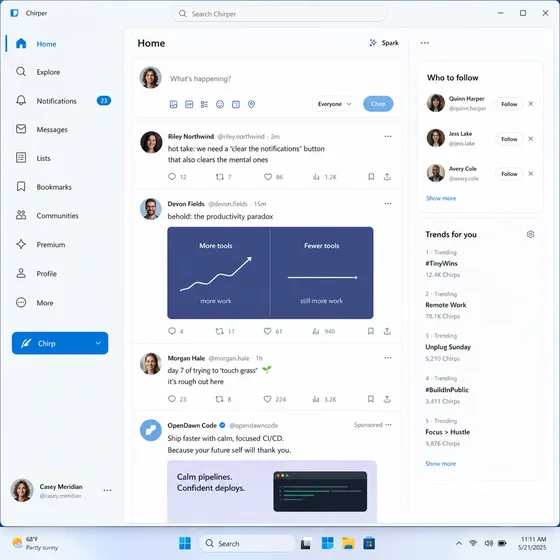Open the #TinyWins trend

point(441,264)
